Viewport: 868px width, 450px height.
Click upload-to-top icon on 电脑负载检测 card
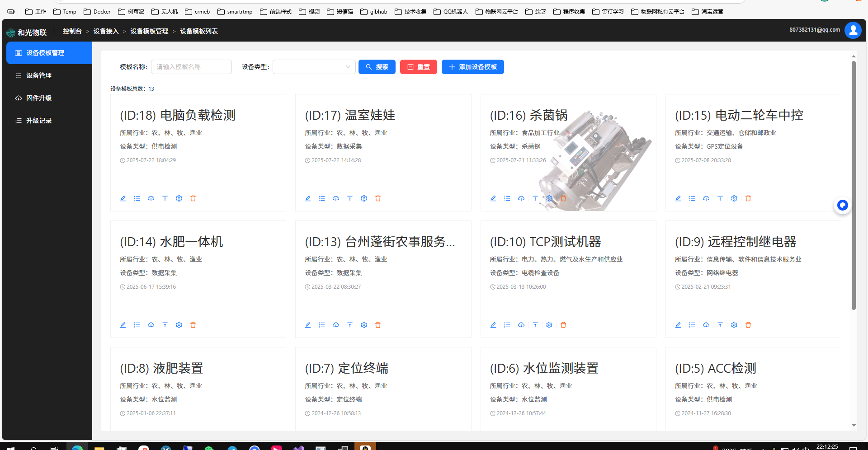pyautogui.click(x=165, y=198)
